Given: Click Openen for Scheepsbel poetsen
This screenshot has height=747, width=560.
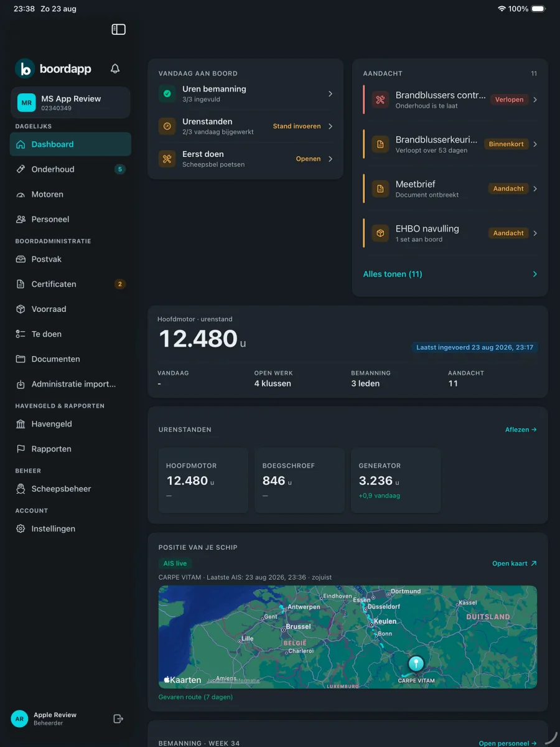Looking at the screenshot, I should (x=309, y=159).
